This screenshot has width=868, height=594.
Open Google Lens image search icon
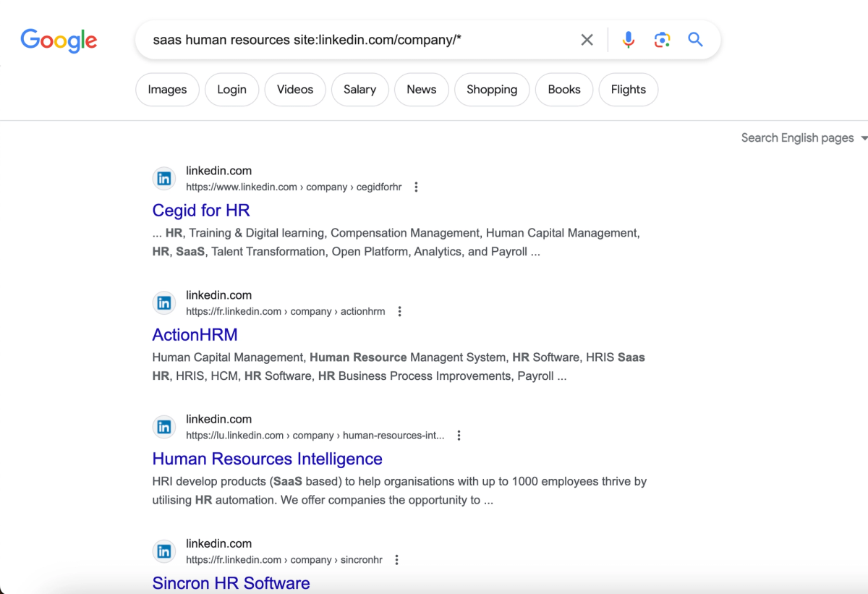point(662,40)
